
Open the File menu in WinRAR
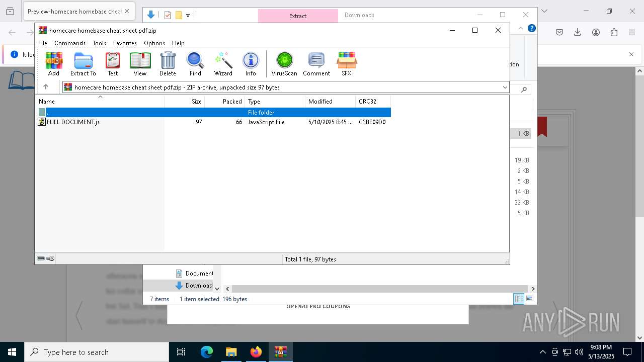tap(43, 43)
